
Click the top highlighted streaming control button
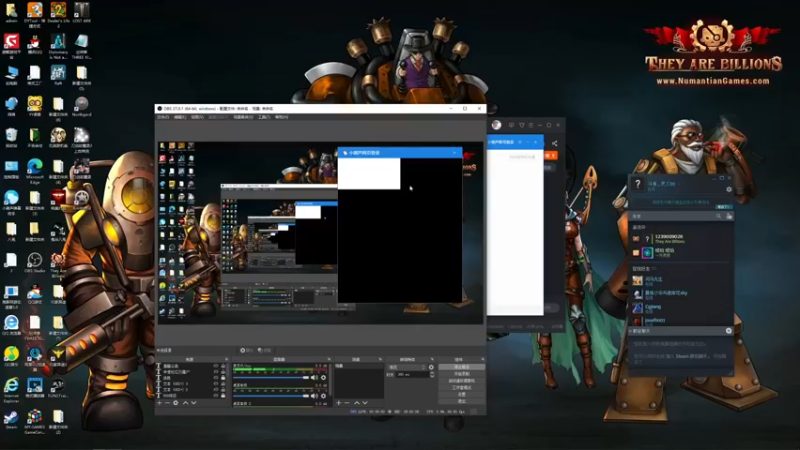click(461, 367)
